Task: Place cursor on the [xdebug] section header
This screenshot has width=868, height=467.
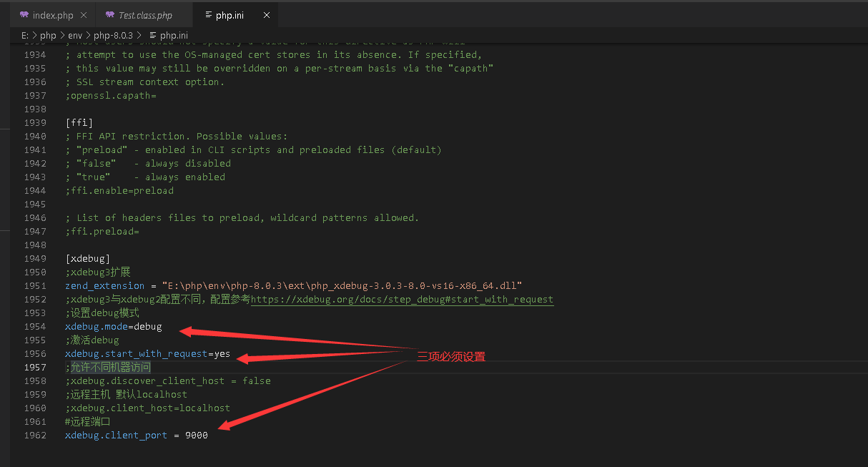Action: tap(87, 259)
